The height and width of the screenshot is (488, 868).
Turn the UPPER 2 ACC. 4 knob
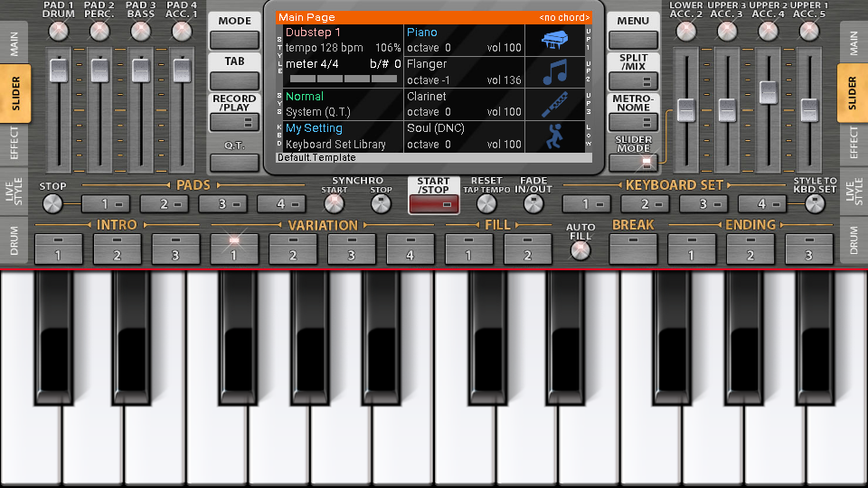(768, 32)
